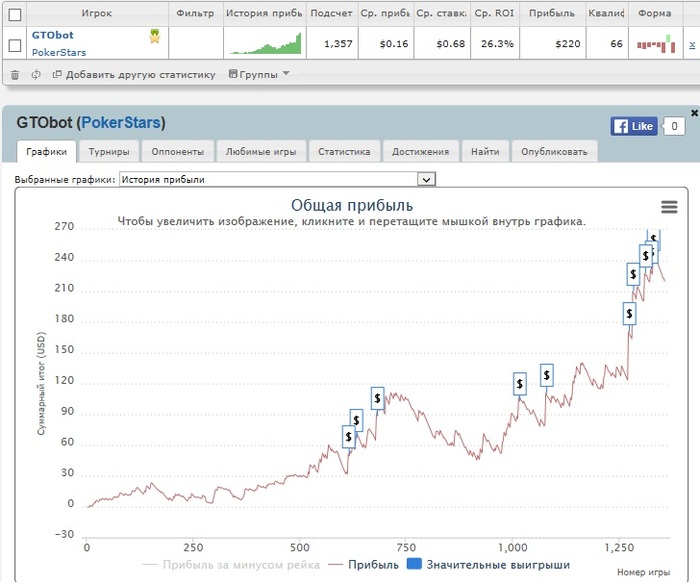The width and height of the screenshot is (700, 584).
Task: Click the Форма bar chart icon
Action: pos(655,44)
